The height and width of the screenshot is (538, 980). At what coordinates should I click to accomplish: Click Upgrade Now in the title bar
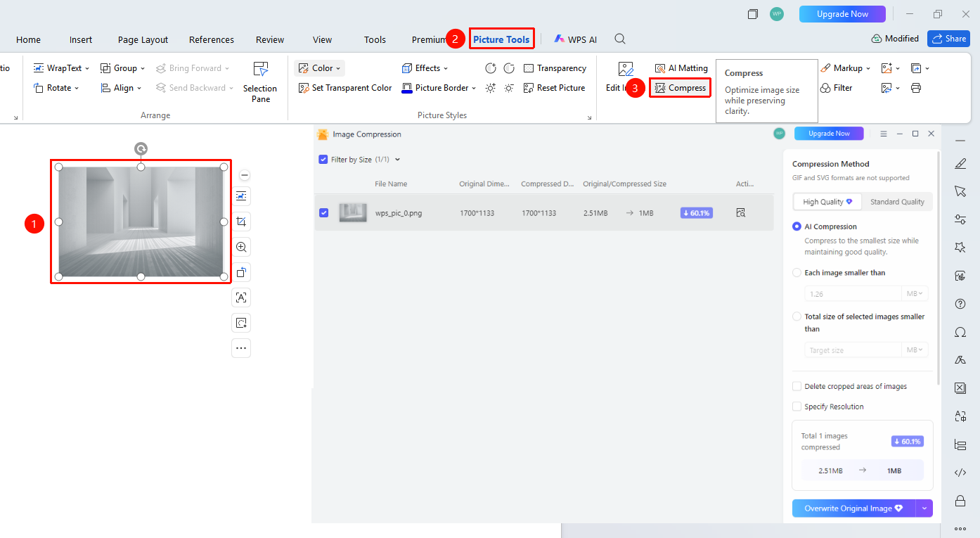click(x=842, y=14)
